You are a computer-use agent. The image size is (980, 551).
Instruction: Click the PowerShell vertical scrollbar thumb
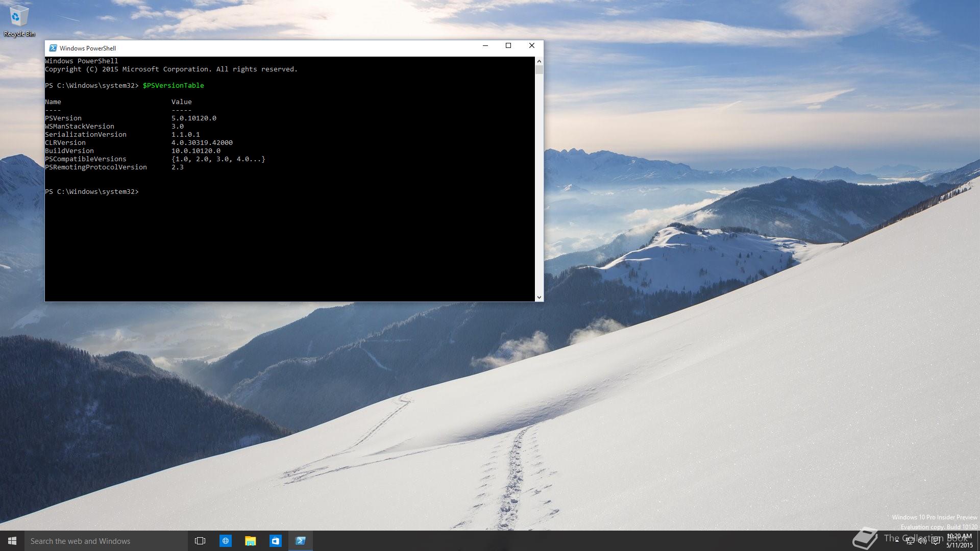click(539, 70)
